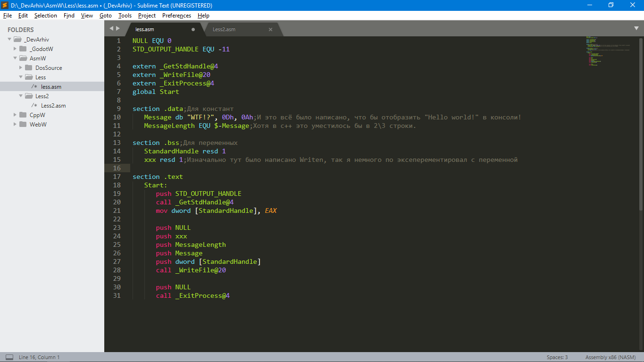Open the Find menu
Viewport: 644px width, 362px height.
(x=69, y=16)
